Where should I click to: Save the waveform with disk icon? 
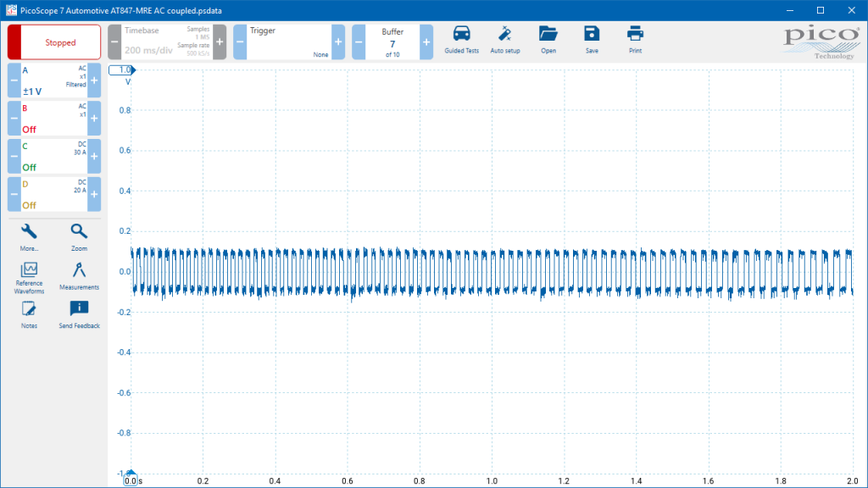[591, 41]
